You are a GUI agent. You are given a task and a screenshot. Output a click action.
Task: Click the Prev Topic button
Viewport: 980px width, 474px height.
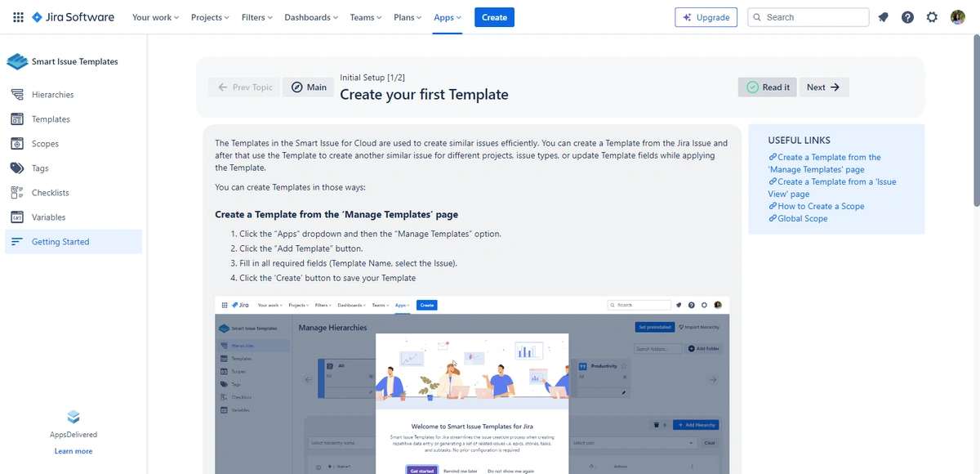(x=245, y=87)
